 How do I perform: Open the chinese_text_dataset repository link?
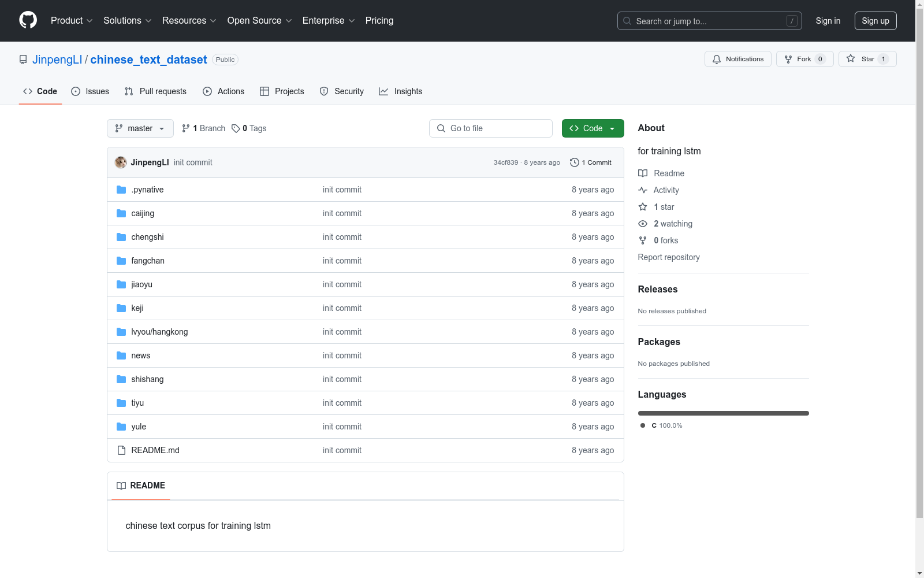pyautogui.click(x=148, y=60)
